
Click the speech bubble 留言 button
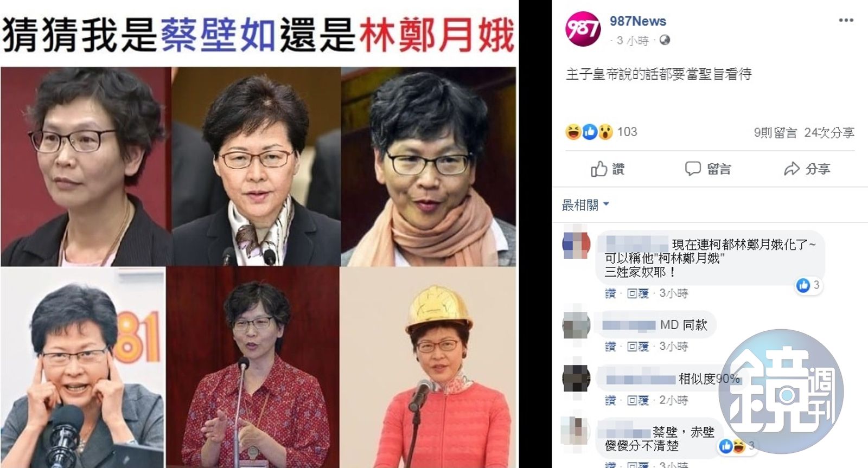[708, 169]
